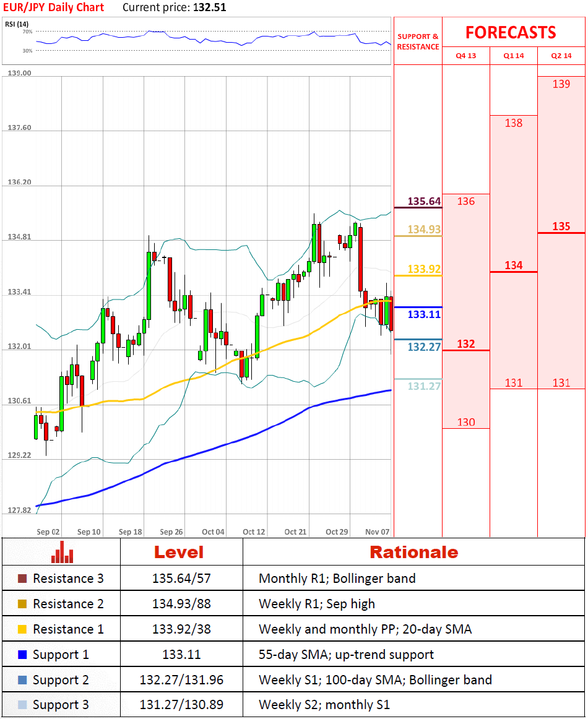Image resolution: width=588 pixels, height=719 pixels.
Task: Click the Resistance 3 brown color swatch
Action: point(22,578)
